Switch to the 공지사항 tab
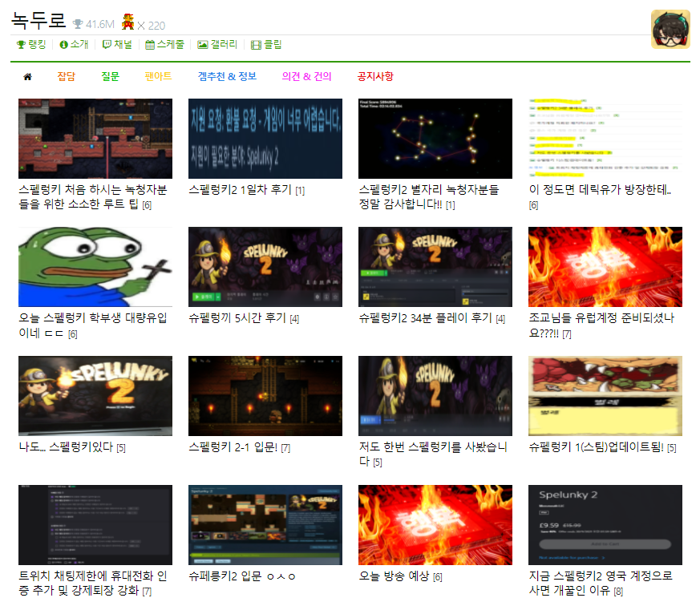The width and height of the screenshot is (700, 606). 375,76
